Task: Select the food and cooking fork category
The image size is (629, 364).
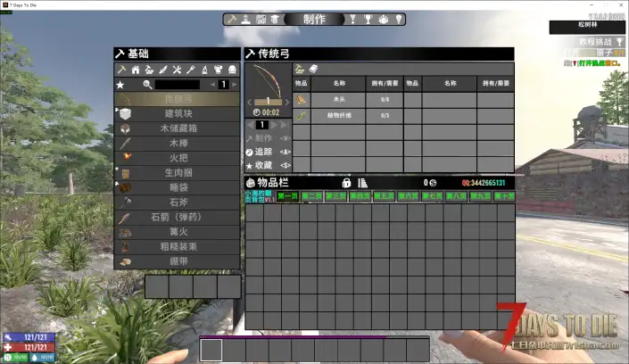Action: point(191,70)
